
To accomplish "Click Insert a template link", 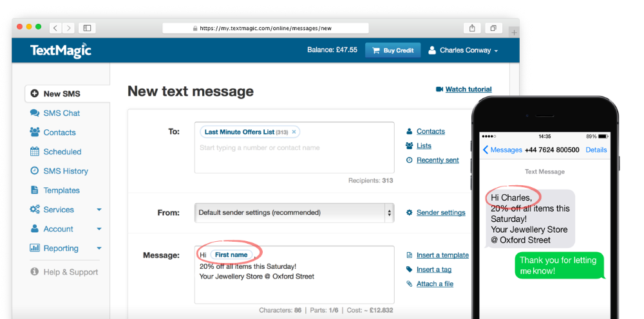I will 442,255.
